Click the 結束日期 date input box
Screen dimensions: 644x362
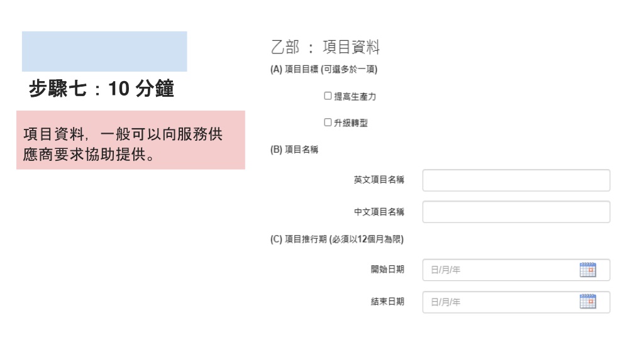click(516, 302)
